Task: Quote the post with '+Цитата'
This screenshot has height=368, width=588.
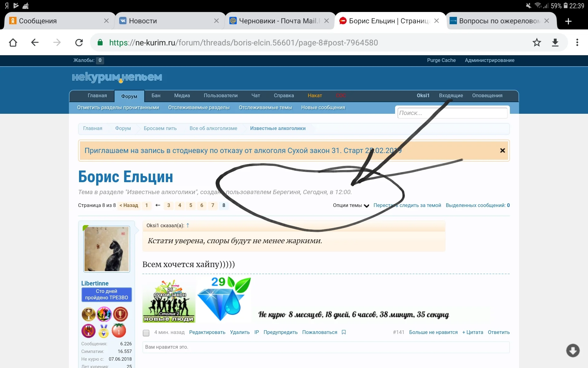Action: point(473,332)
